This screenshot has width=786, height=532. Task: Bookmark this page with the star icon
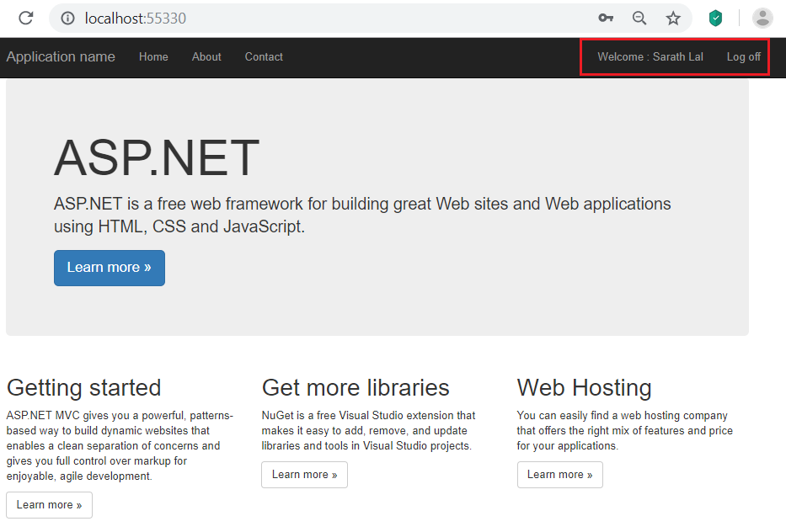pyautogui.click(x=673, y=18)
